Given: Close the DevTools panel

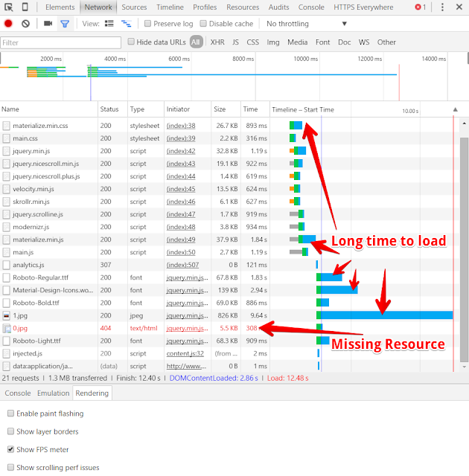Looking at the screenshot, I should tap(459, 7).
